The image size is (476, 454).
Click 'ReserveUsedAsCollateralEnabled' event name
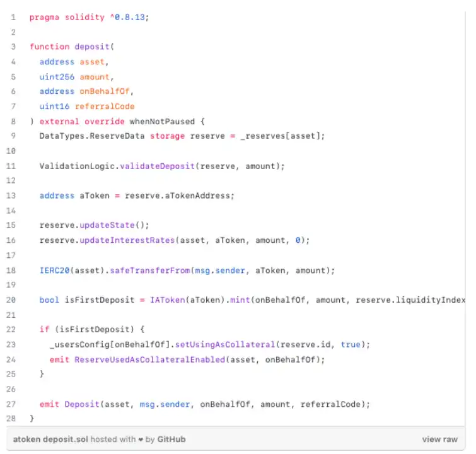(x=149, y=359)
